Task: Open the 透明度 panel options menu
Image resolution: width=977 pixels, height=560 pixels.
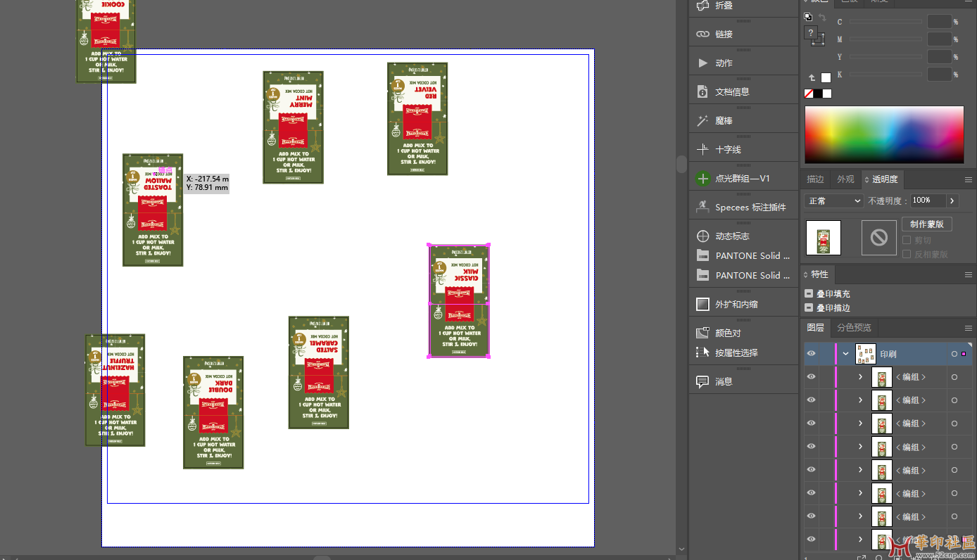Action: pos(968,179)
